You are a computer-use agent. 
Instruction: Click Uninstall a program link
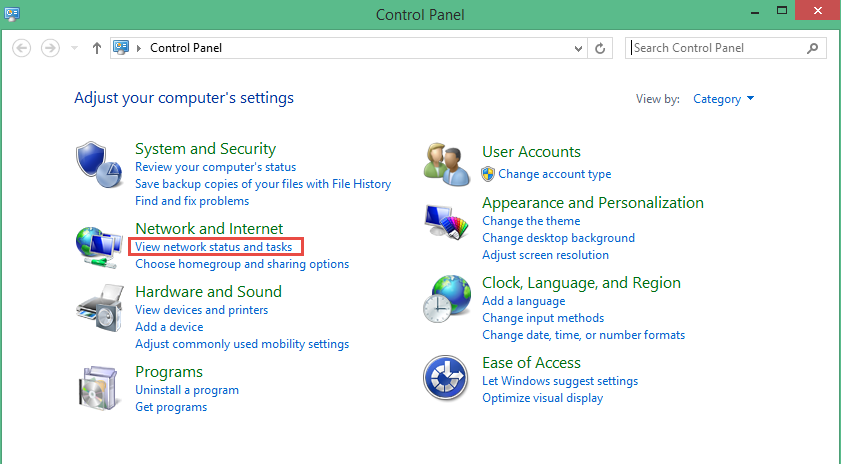pos(187,390)
